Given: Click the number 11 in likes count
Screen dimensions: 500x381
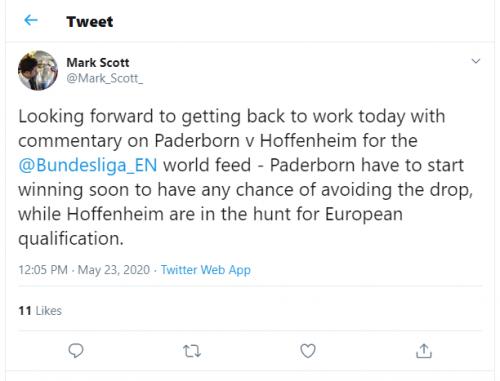Looking at the screenshot, I should click(x=25, y=311).
